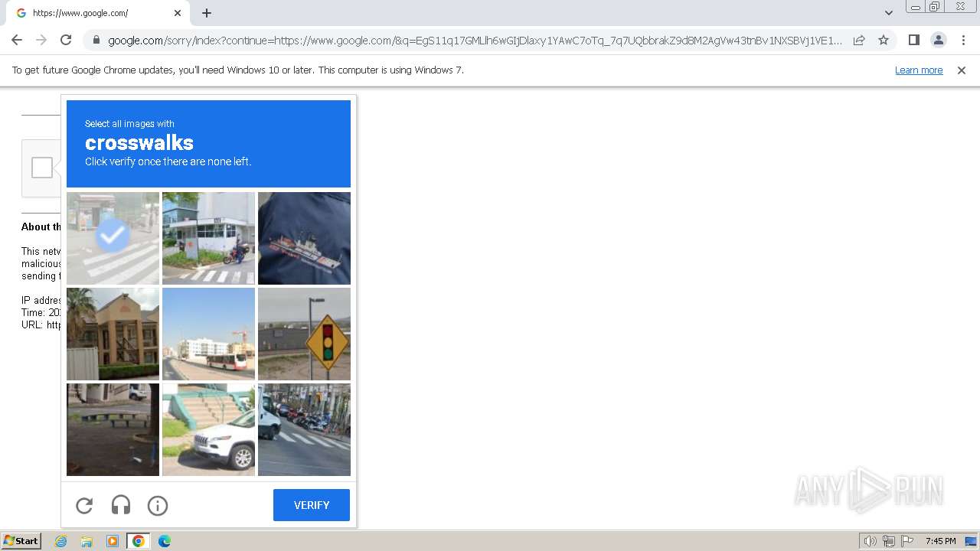Click the address bar URL
Screen dimensions: 980x551
click(475, 41)
